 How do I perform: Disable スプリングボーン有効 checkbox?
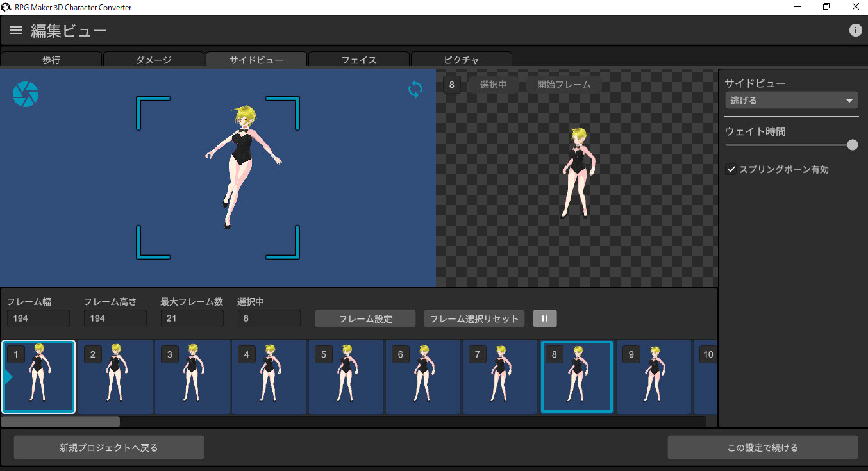(731, 169)
